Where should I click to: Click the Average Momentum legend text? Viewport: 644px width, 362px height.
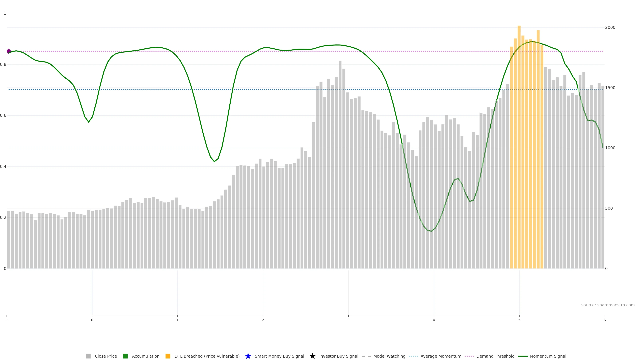[x=441, y=356]
